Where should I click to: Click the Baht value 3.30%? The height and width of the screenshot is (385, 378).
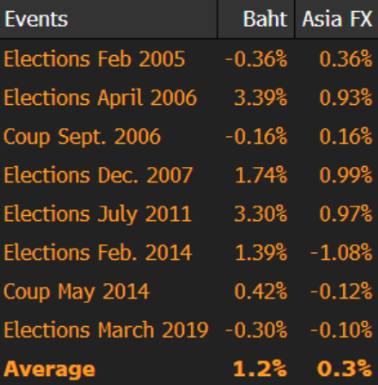(x=260, y=214)
